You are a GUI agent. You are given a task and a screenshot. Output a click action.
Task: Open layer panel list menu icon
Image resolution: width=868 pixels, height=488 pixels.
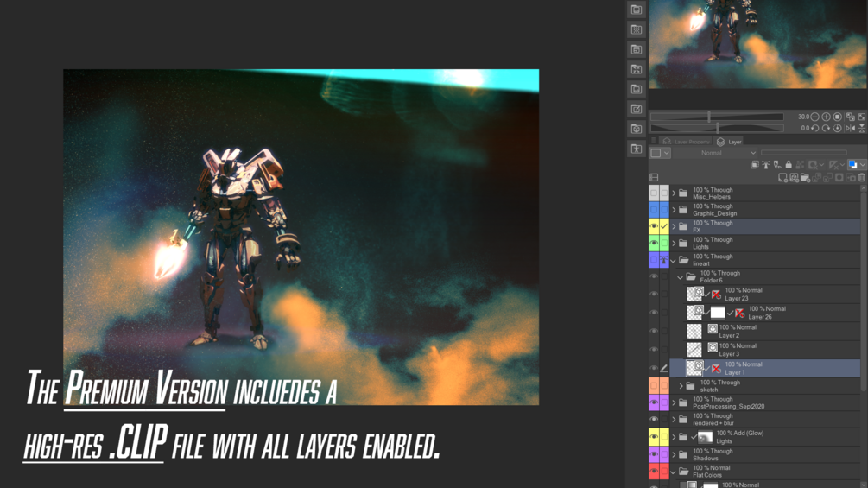point(654,178)
